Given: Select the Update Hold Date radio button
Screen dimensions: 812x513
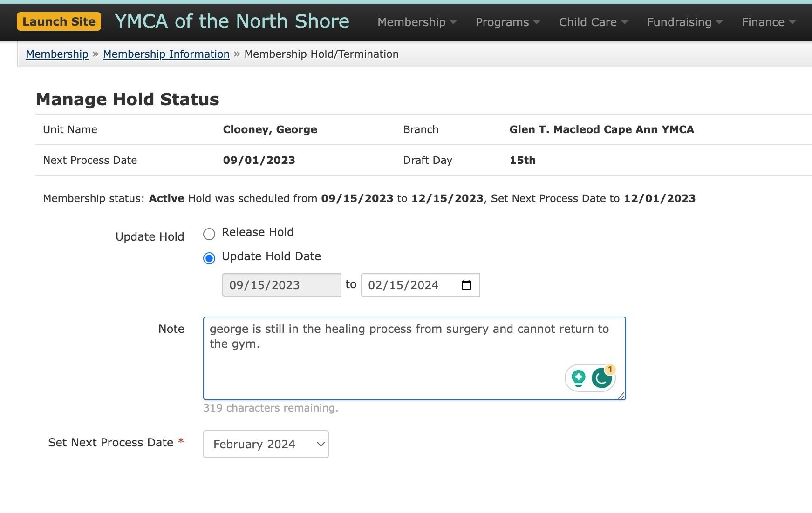Looking at the screenshot, I should tap(209, 258).
